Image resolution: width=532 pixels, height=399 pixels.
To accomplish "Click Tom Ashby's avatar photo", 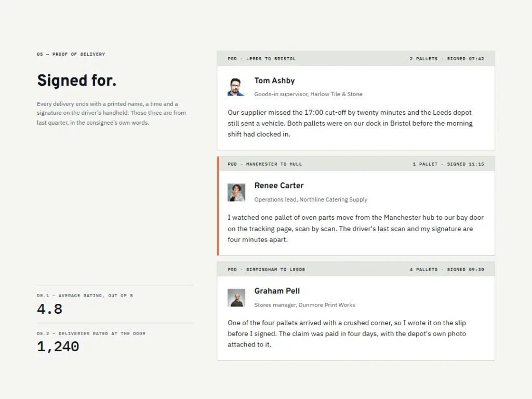I will (x=236, y=87).
